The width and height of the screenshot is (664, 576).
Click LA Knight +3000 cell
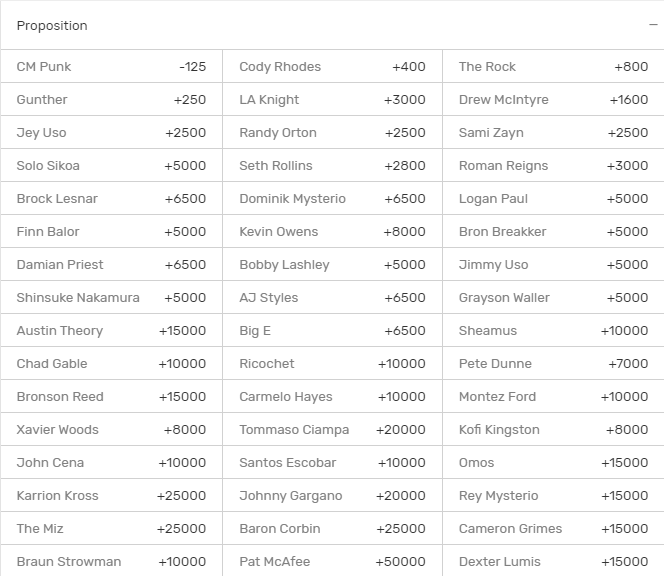click(x=332, y=100)
